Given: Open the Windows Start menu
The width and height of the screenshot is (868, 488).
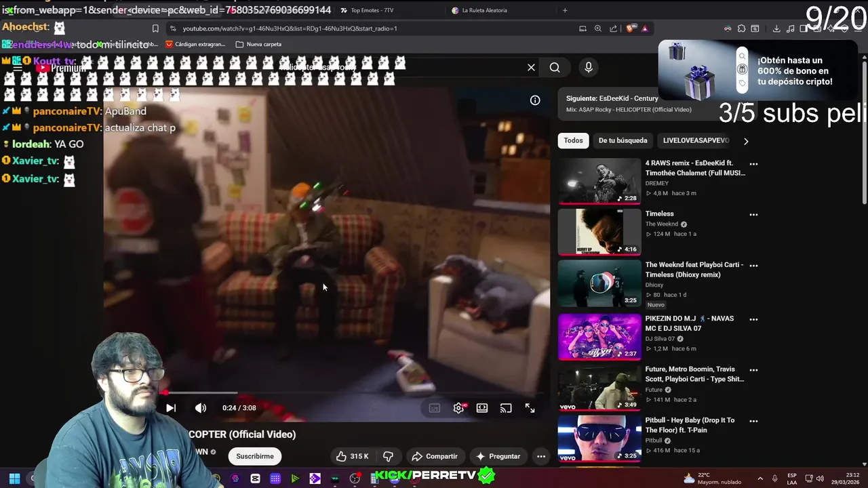Looking at the screenshot, I should (14, 479).
